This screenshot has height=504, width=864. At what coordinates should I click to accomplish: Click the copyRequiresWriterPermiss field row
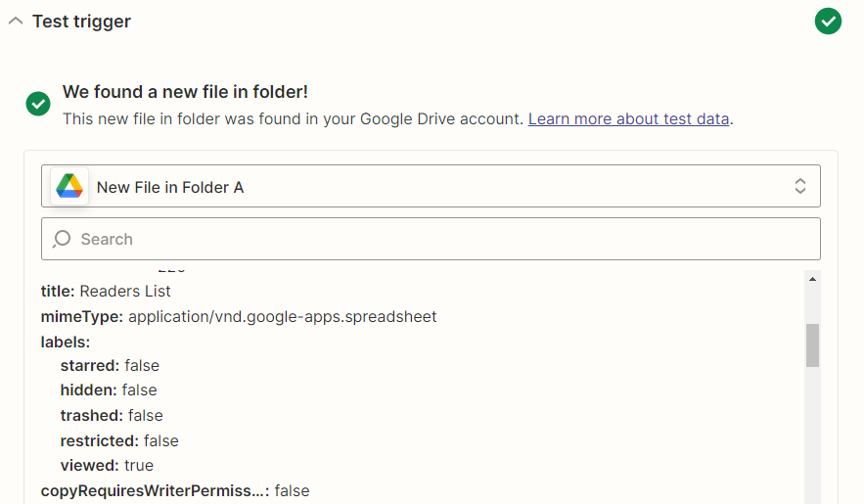pyautogui.click(x=175, y=490)
